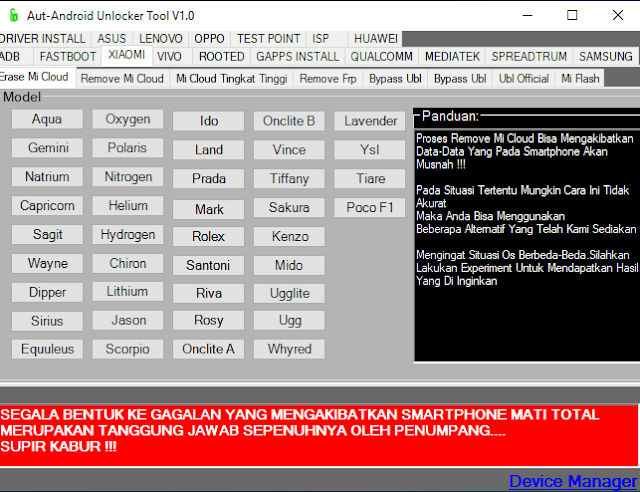Select the Rolex model button
Image resolution: width=640 pixels, height=492 pixels.
(x=209, y=236)
